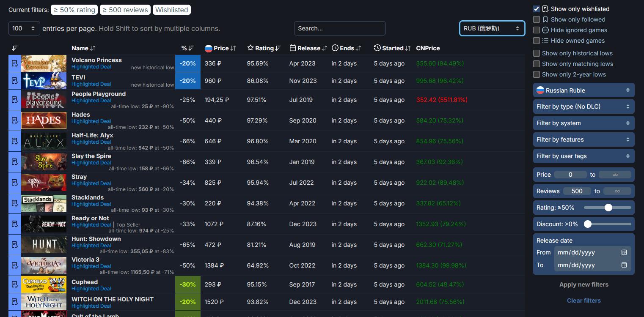Click the maximum Reviews input field
Viewport: 644px width, 317px height.
(617, 191)
